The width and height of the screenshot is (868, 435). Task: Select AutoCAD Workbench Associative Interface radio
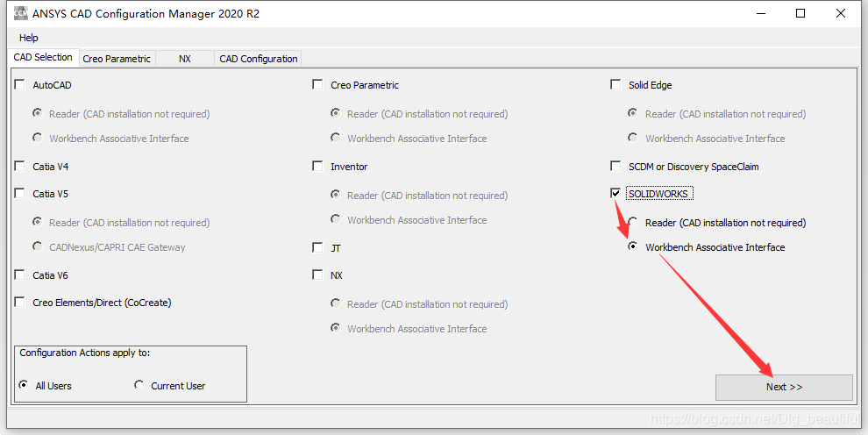(x=37, y=138)
